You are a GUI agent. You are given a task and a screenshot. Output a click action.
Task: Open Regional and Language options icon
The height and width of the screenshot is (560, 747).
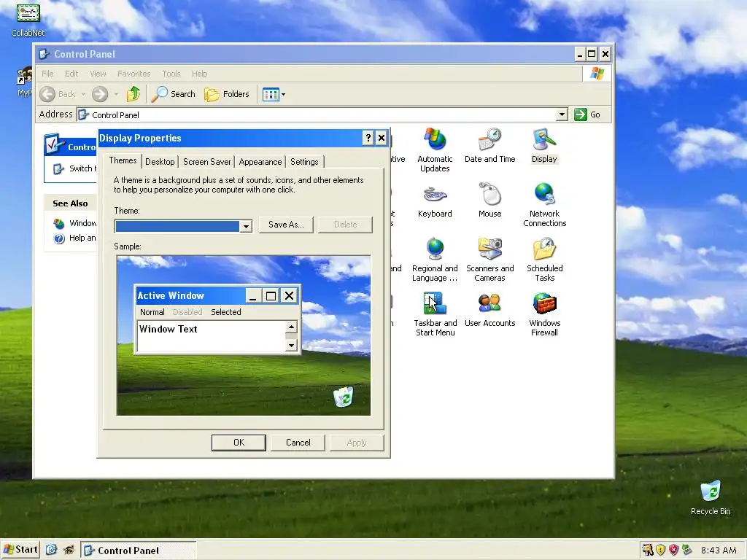pyautogui.click(x=435, y=260)
